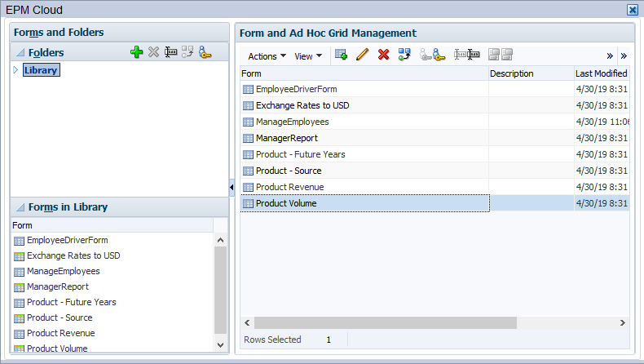Collapse the left pane with splitter arrow
The height and width of the screenshot is (364, 644).
coord(232,188)
